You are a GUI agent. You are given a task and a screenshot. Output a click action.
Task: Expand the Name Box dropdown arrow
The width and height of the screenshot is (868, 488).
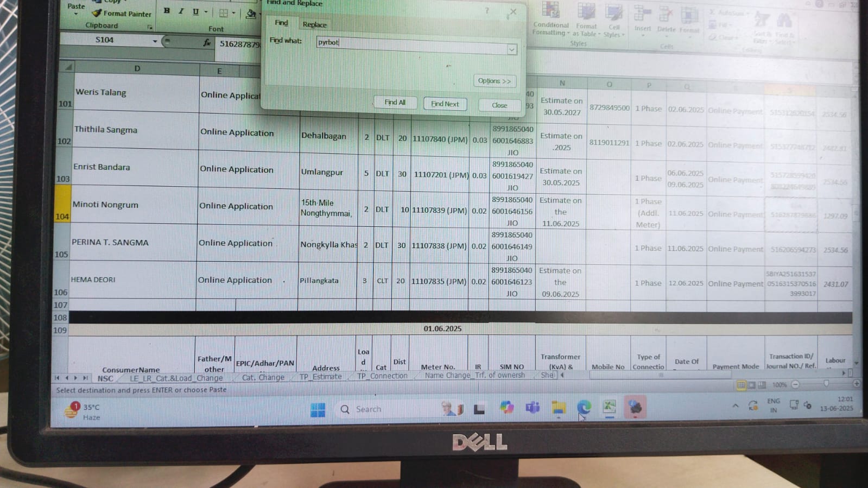pyautogui.click(x=155, y=41)
